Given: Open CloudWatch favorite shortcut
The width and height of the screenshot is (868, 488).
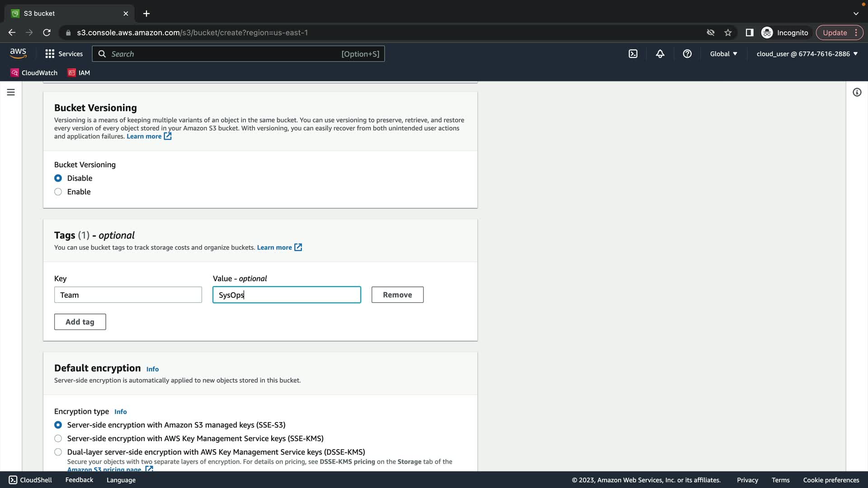Looking at the screenshot, I should click(x=34, y=73).
